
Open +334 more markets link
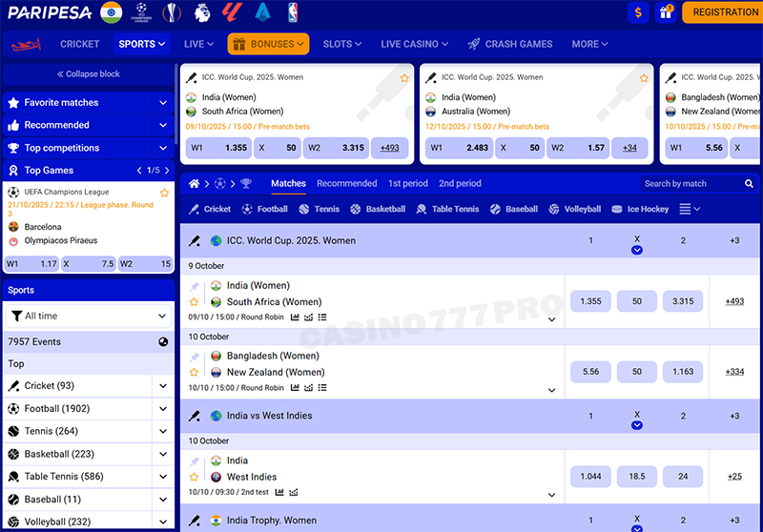point(734,372)
